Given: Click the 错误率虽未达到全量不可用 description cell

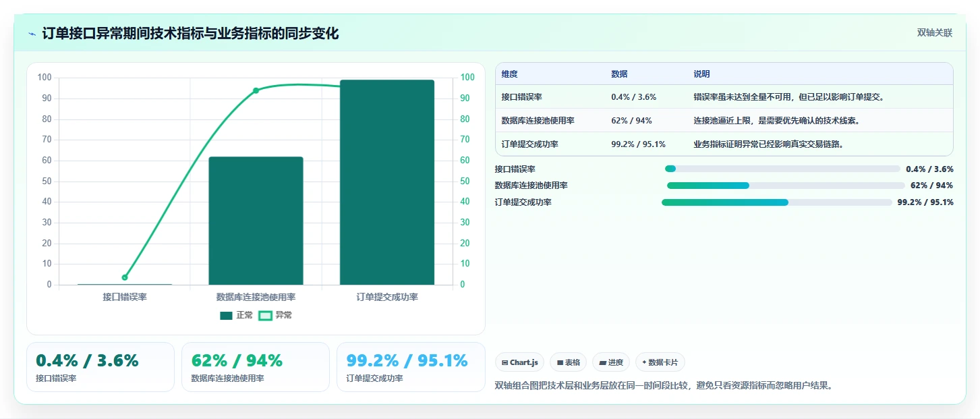Looking at the screenshot, I should click(x=788, y=97).
